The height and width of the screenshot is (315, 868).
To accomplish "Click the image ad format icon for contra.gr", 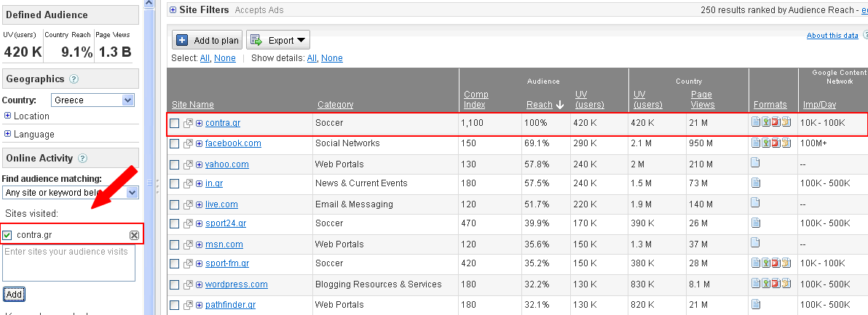I will pyautogui.click(x=765, y=121).
